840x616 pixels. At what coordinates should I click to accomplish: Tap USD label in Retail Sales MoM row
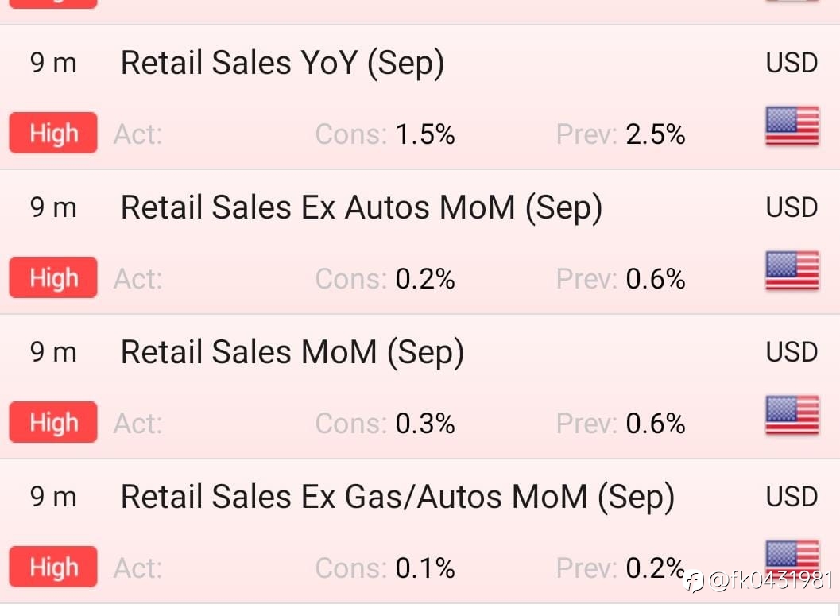(792, 352)
